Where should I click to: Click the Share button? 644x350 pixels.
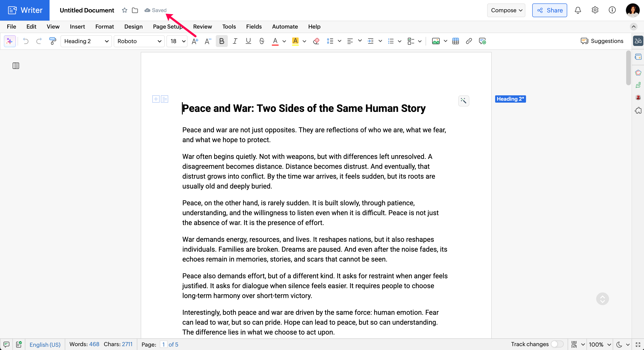point(549,10)
